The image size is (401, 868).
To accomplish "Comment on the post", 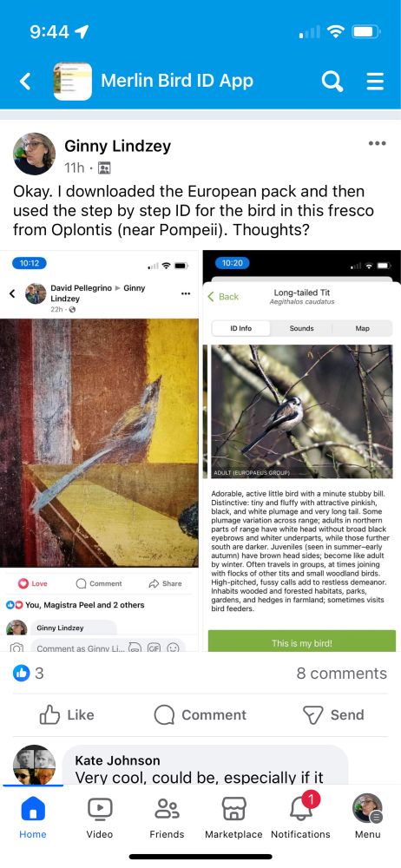I will click(x=200, y=714).
